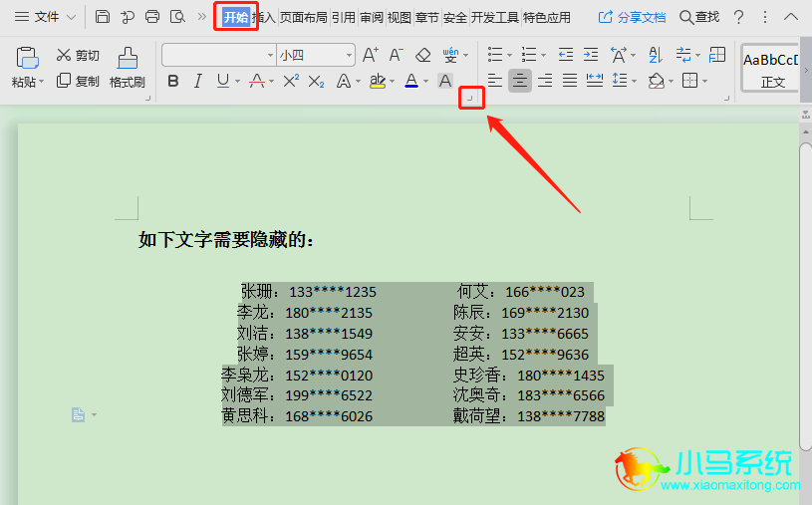Click the 粘贴 paste icon

[x=27, y=58]
